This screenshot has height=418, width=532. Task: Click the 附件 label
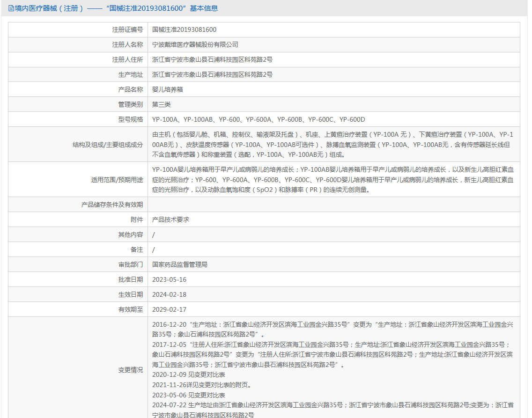coord(137,220)
